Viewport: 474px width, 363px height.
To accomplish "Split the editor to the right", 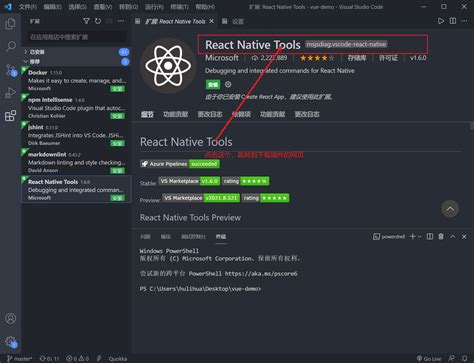I will pyautogui.click(x=453, y=21).
